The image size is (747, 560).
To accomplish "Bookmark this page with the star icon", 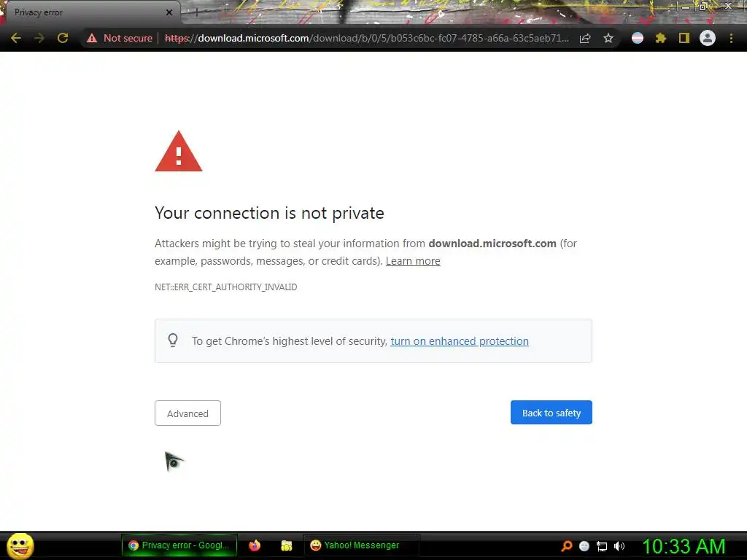I will pos(608,39).
